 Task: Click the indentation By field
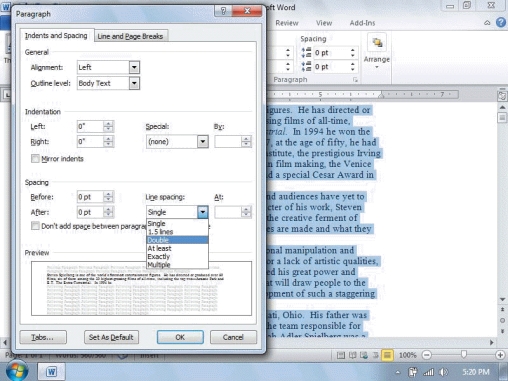228,142
